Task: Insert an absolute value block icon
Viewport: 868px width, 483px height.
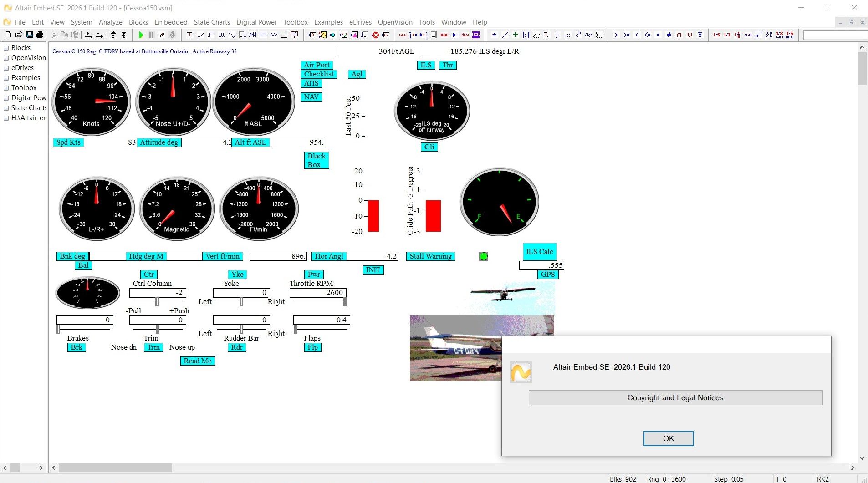Action: pos(526,35)
